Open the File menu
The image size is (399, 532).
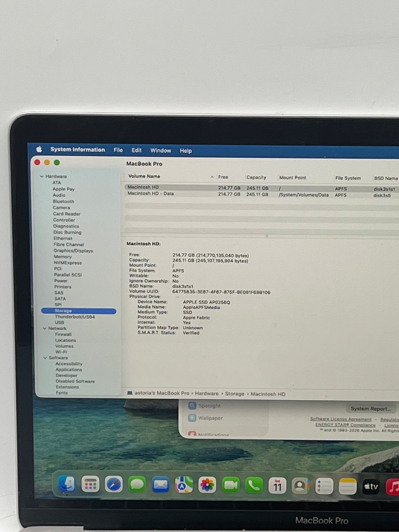coord(118,150)
